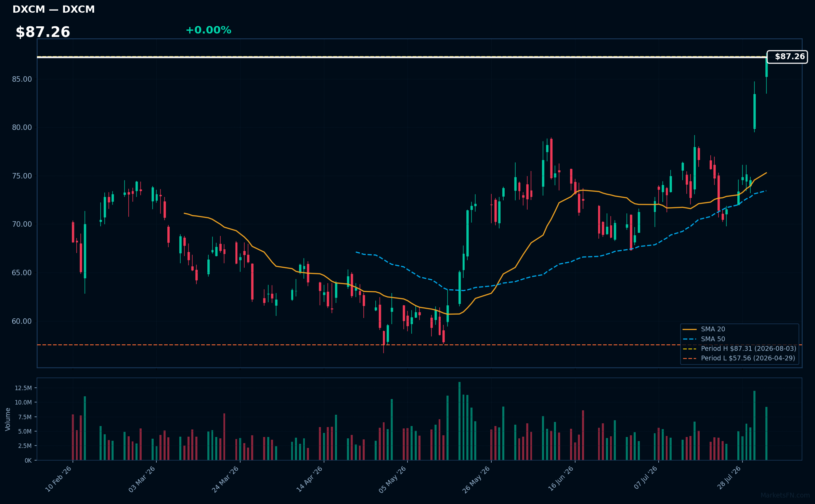
Task: Click the 75.00 price axis label
Action: 22,176
